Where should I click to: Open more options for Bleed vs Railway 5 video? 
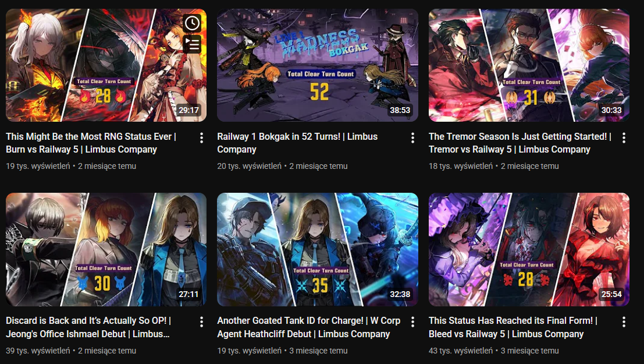(624, 322)
